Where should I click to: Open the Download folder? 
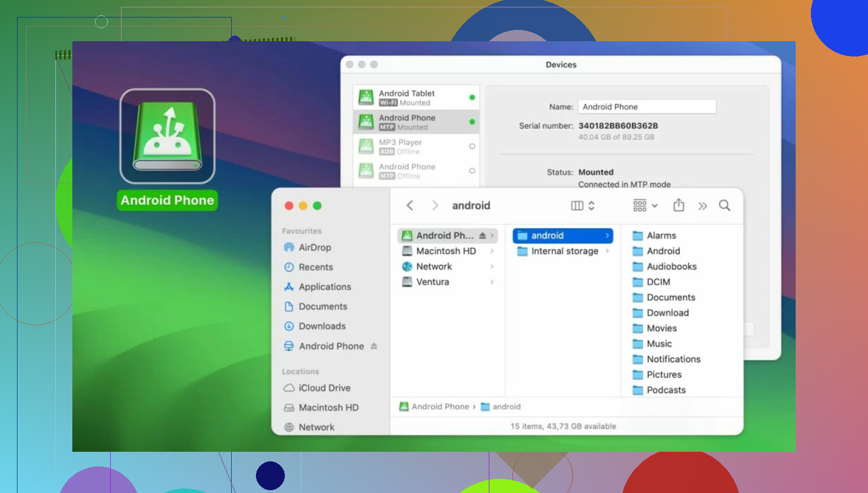pos(661,313)
